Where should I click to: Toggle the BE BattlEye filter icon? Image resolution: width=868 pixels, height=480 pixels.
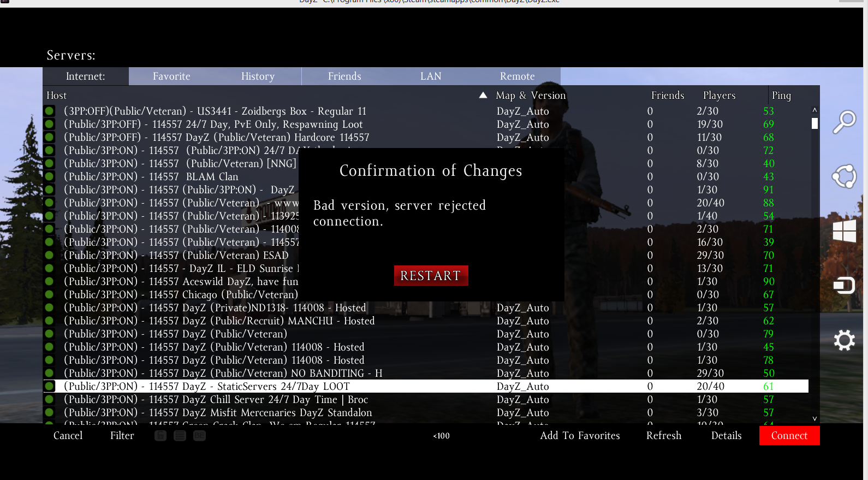coord(199,435)
